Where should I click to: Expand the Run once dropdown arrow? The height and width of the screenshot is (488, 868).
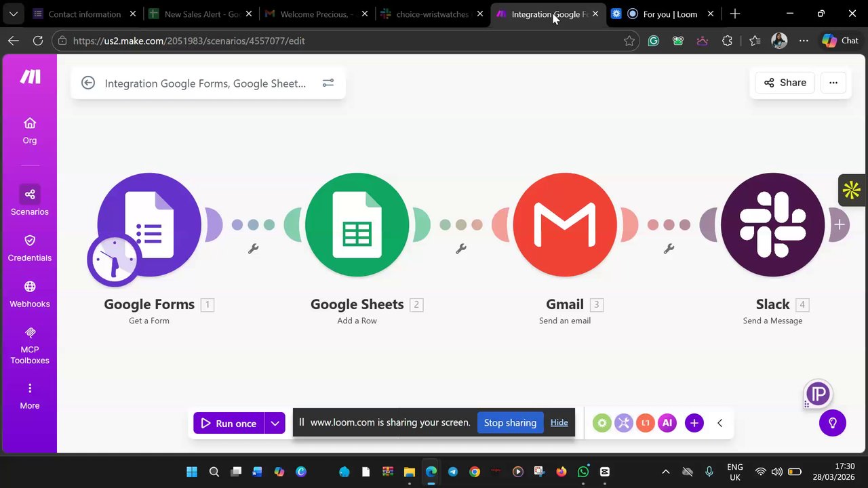(x=275, y=423)
